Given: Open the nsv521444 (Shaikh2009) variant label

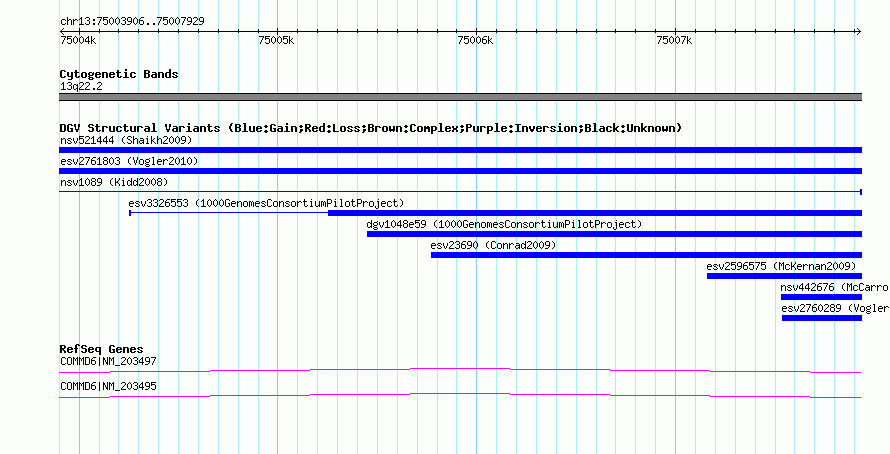Looking at the screenshot, I should click(126, 140).
